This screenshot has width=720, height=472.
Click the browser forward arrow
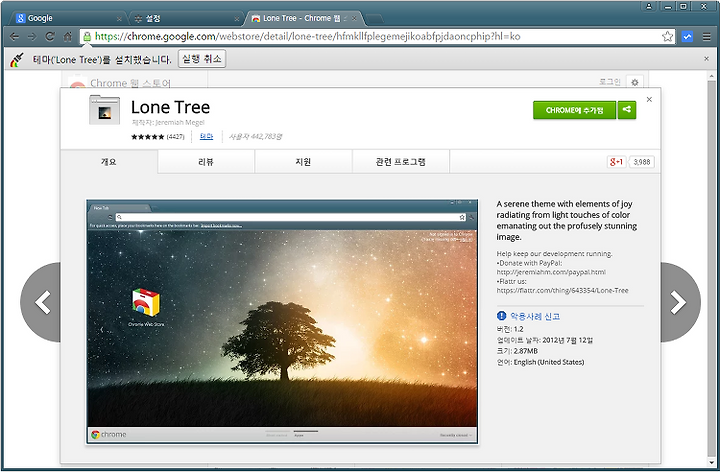(x=32, y=37)
